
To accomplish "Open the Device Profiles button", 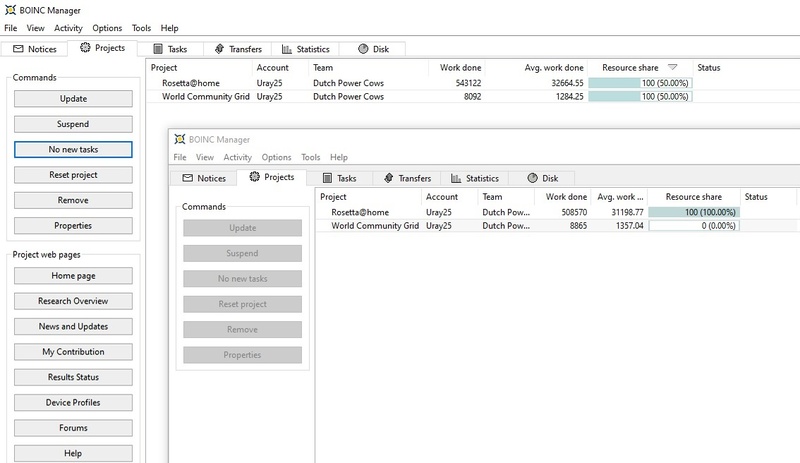I will (x=73, y=402).
